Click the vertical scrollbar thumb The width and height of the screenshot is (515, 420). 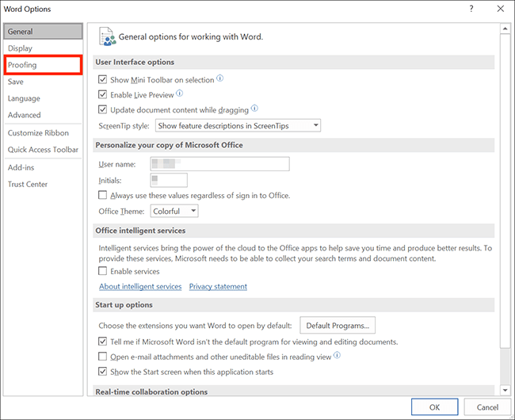(x=505, y=190)
